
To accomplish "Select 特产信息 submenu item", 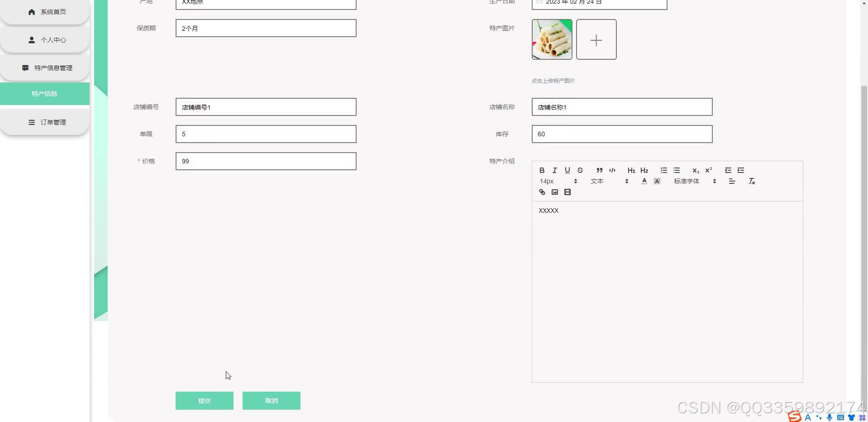I will 45,94.
